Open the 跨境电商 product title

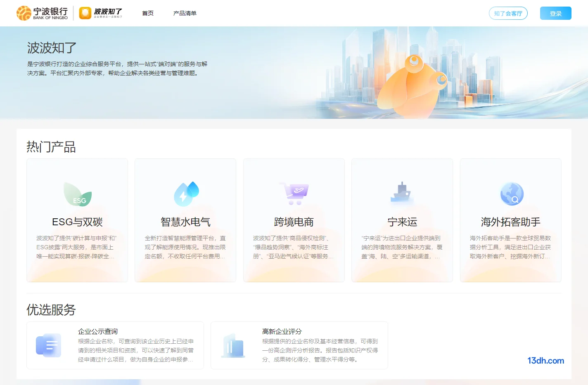294,222
